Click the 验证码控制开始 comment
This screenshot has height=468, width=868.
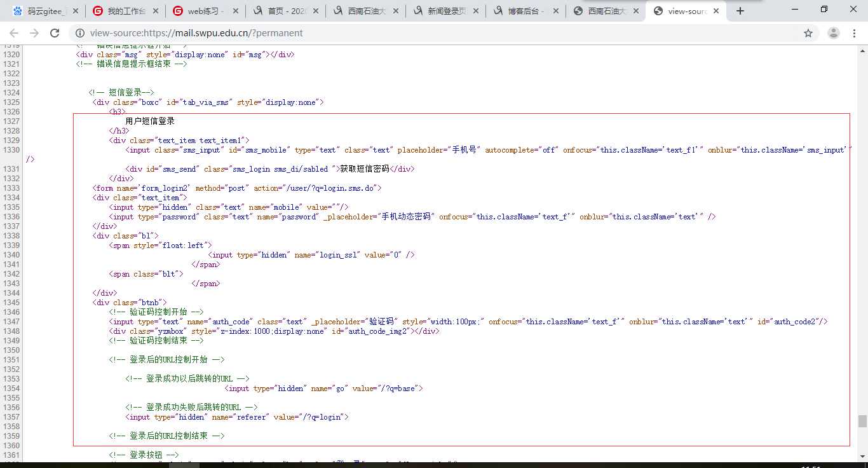tap(156, 312)
